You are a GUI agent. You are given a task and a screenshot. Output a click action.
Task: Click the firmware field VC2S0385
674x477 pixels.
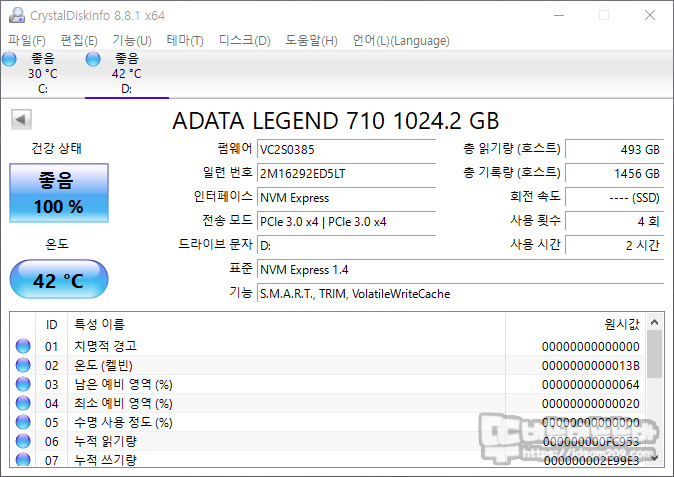[346, 150]
